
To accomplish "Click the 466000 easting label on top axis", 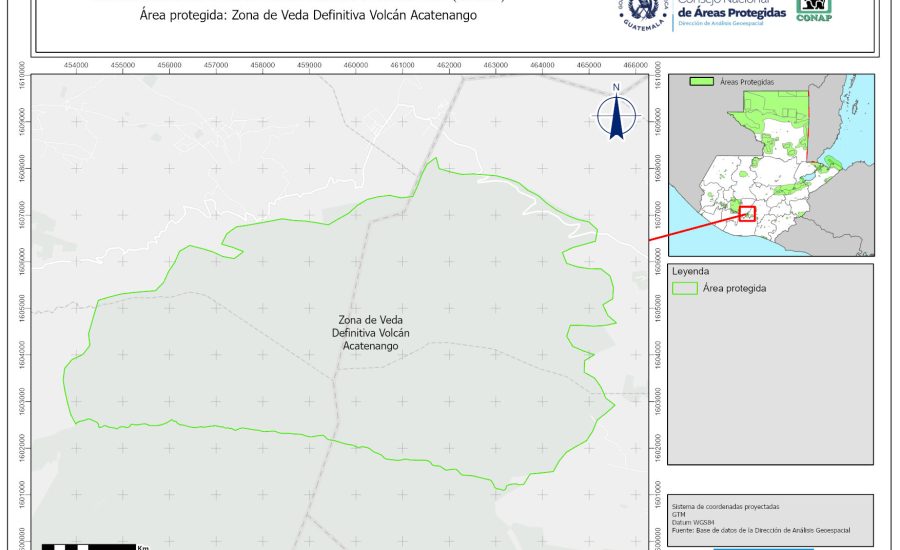I will click(635, 65).
